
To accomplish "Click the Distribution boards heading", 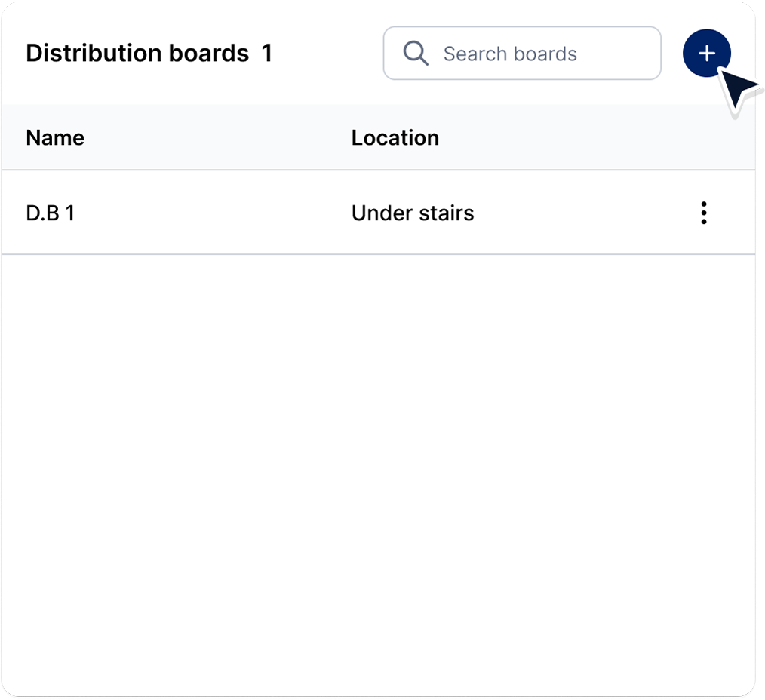I will [138, 53].
